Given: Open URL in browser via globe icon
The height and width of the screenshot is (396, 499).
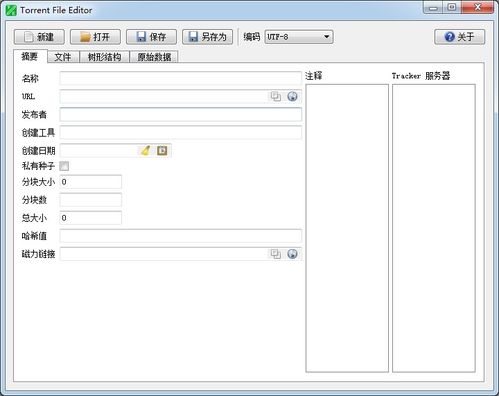Looking at the screenshot, I should [292, 96].
